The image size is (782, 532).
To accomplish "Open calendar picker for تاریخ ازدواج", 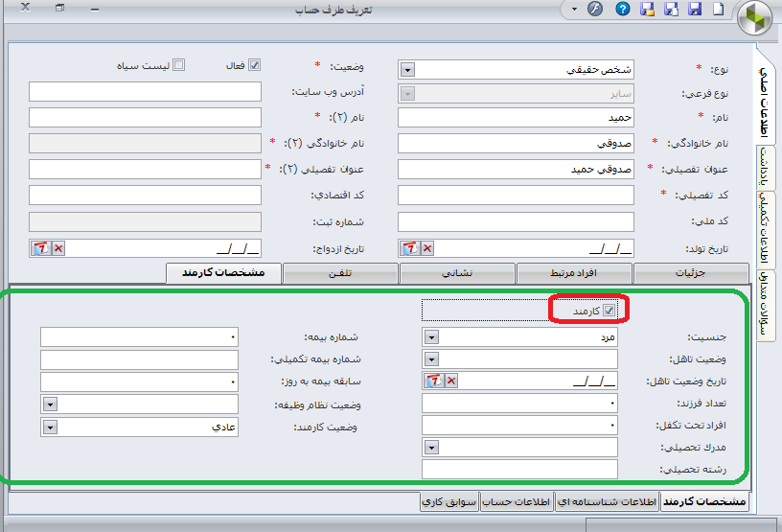I will click(x=41, y=248).
